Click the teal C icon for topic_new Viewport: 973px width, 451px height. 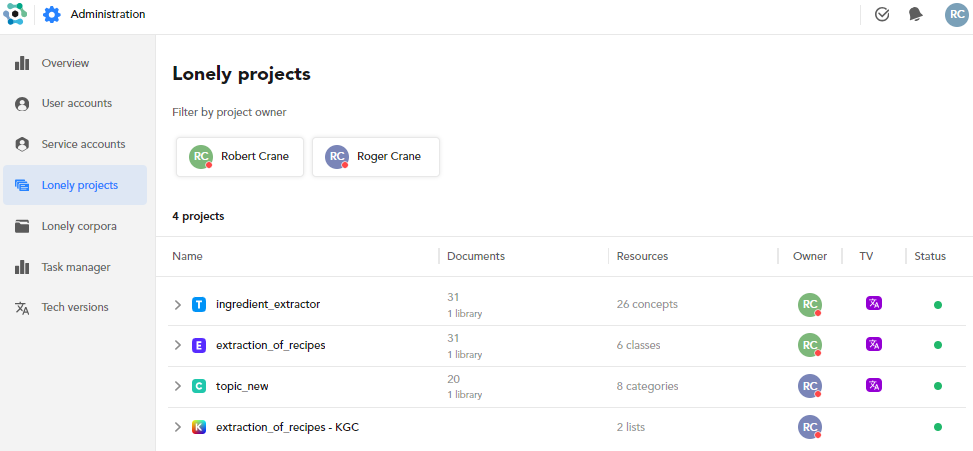click(199, 386)
